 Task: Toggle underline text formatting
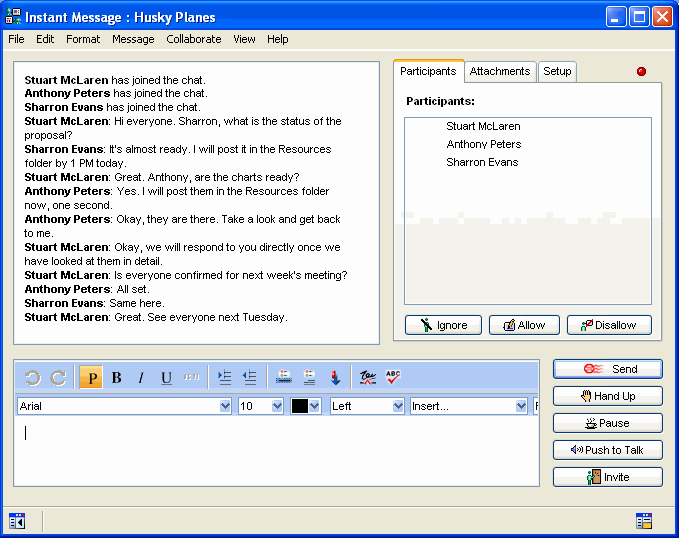tap(166, 378)
